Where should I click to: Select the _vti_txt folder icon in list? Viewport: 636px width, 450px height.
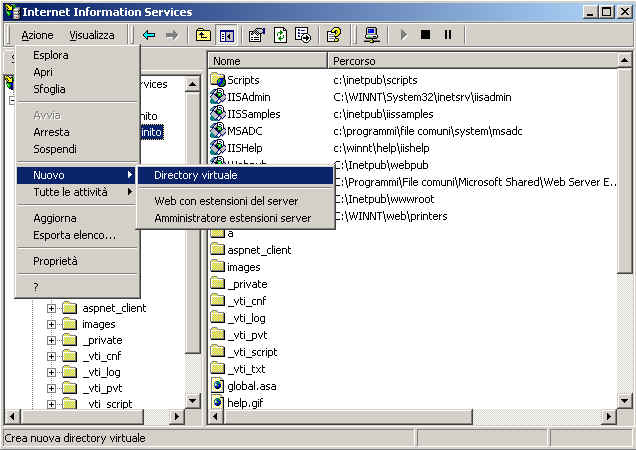[218, 368]
